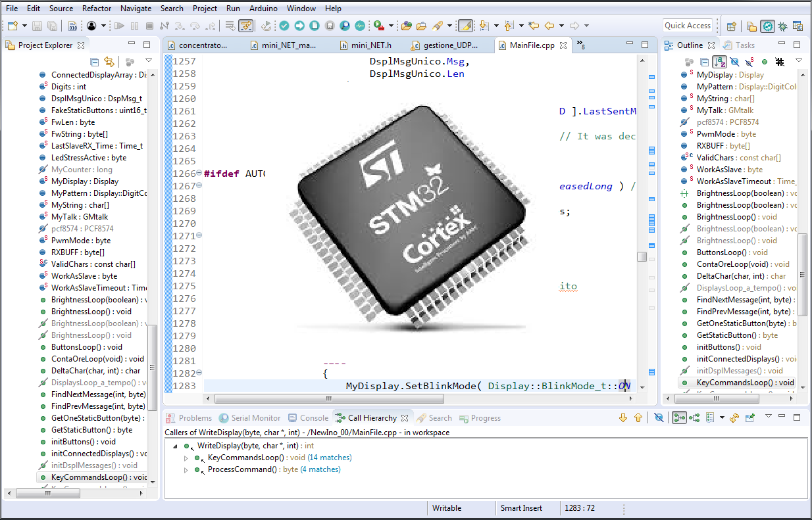This screenshot has width=812, height=520.
Task: Click the "1283 : 72" cursor position
Action: pos(581,508)
